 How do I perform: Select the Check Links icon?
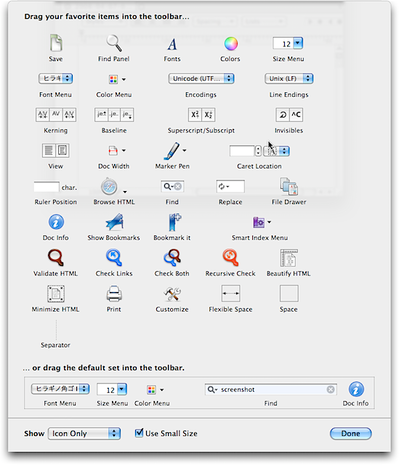[114, 258]
